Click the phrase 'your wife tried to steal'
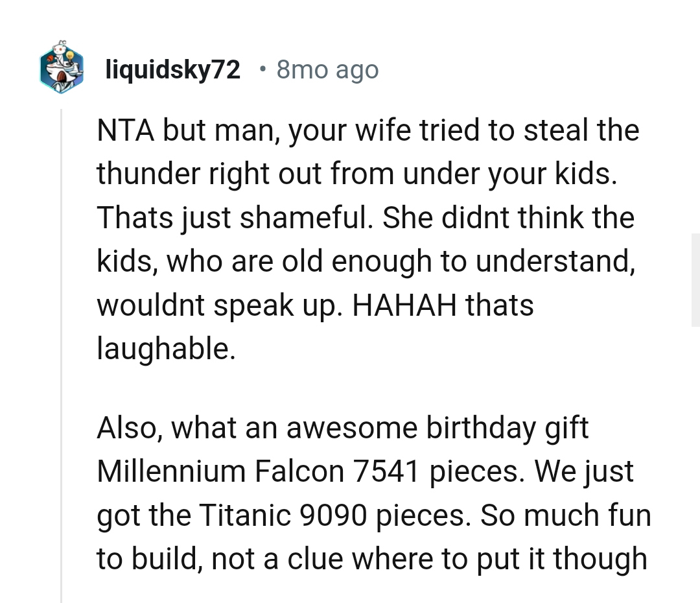The width and height of the screenshot is (700, 603). (402, 131)
